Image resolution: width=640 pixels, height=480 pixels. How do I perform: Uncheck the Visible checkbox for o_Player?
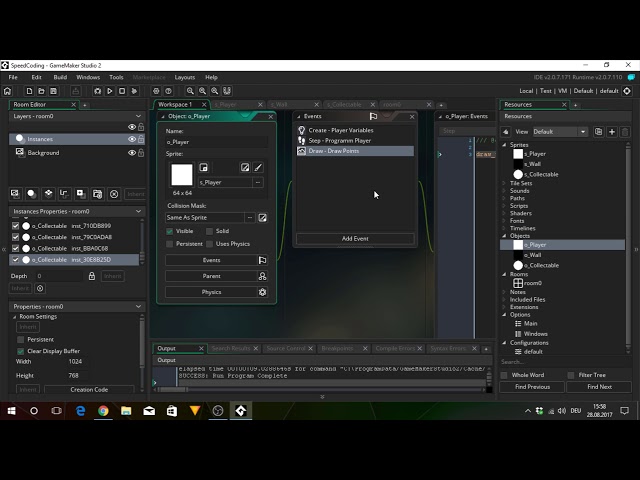pyautogui.click(x=169, y=231)
